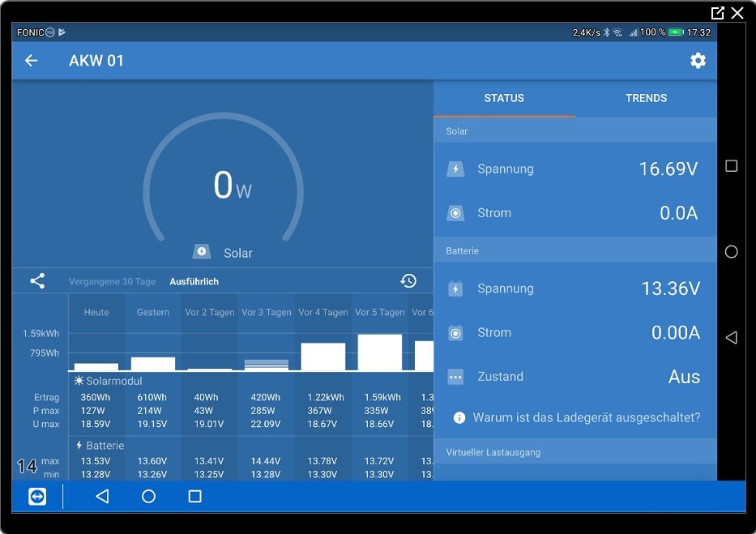Image resolution: width=756 pixels, height=534 pixels.
Task: Open settings gear in the app header
Action: (x=698, y=61)
